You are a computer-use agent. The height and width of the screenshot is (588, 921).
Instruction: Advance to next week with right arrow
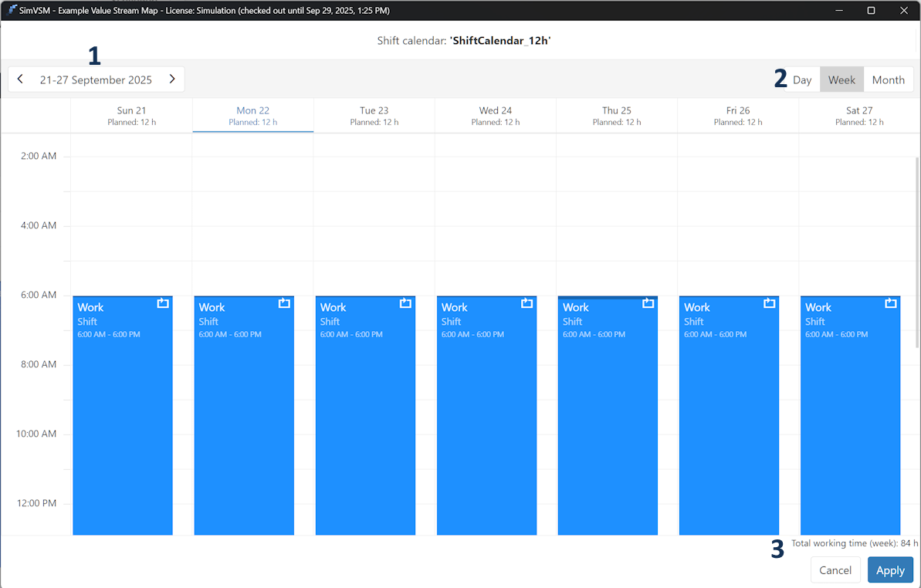(x=172, y=79)
